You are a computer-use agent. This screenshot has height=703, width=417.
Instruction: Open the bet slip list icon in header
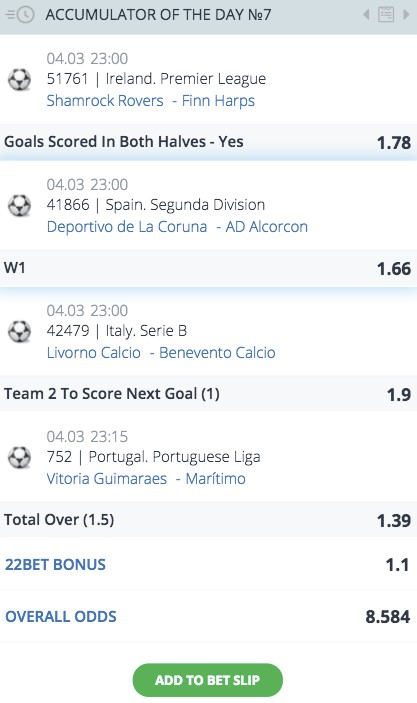386,15
